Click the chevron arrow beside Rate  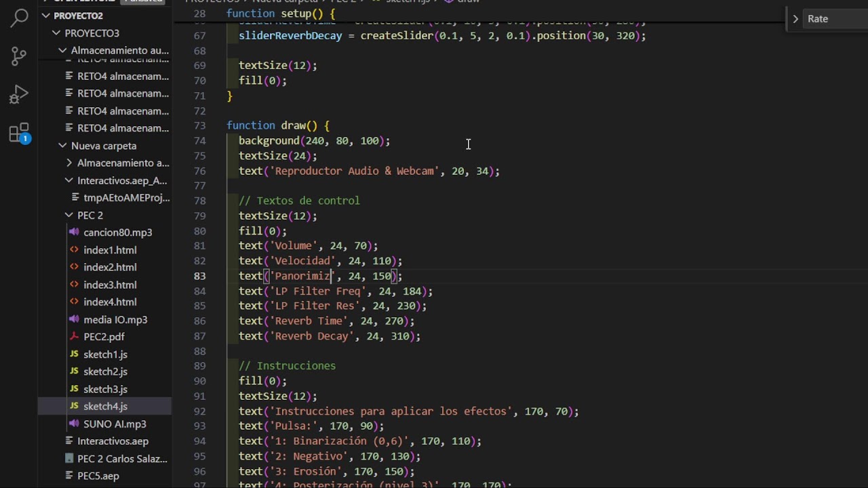pyautogui.click(x=795, y=19)
